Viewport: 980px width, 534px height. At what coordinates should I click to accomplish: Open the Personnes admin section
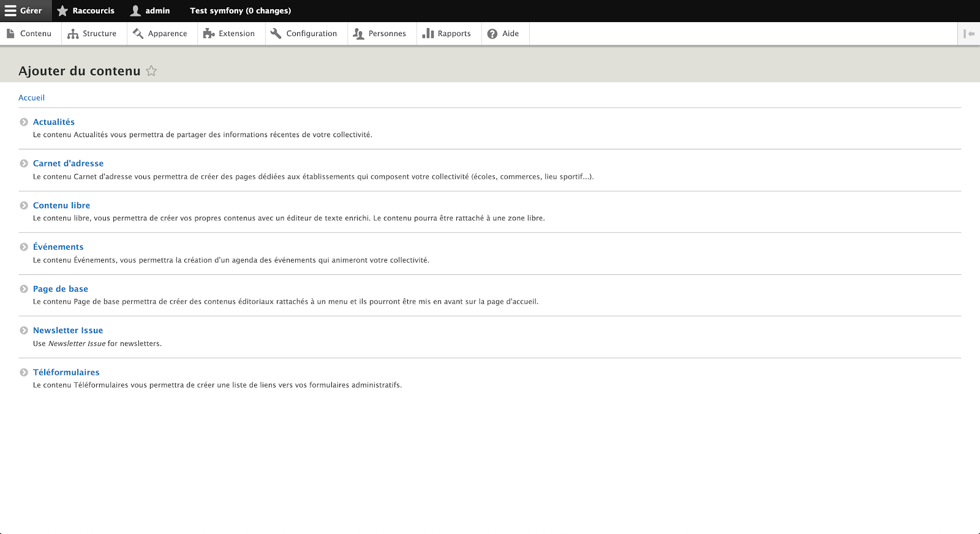coord(388,34)
